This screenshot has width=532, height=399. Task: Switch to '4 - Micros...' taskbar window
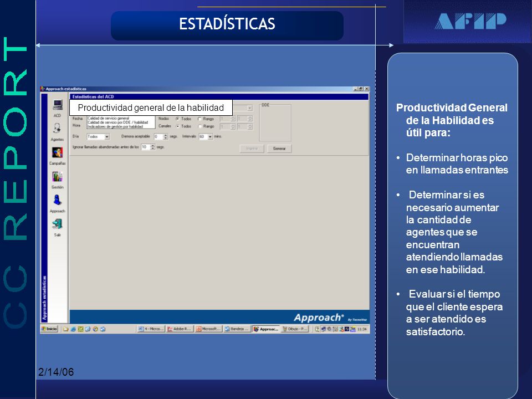[x=151, y=329]
